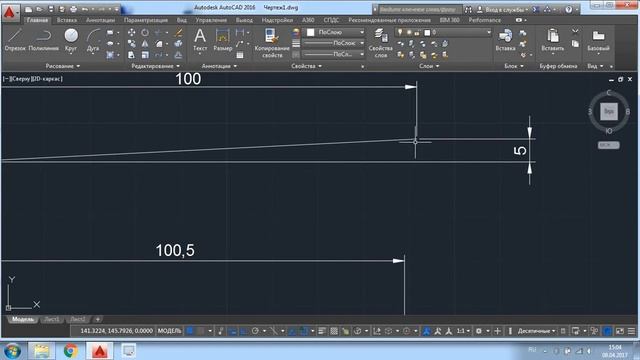Open the Аннотации ribbon tab

point(100,20)
